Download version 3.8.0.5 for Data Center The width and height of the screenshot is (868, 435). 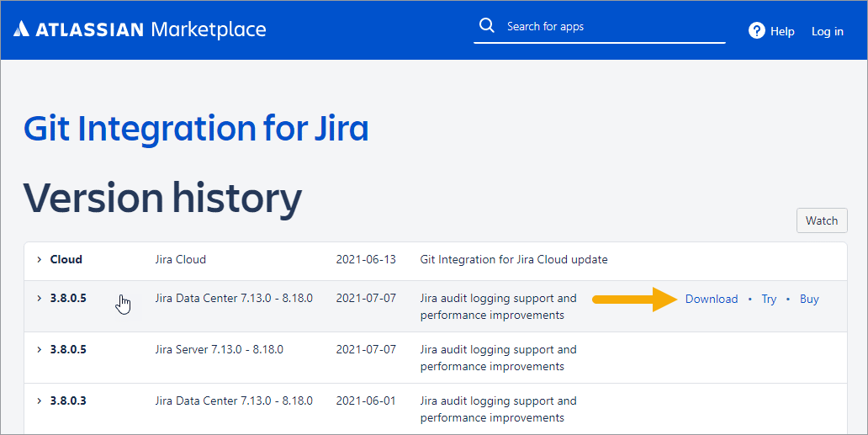(711, 299)
